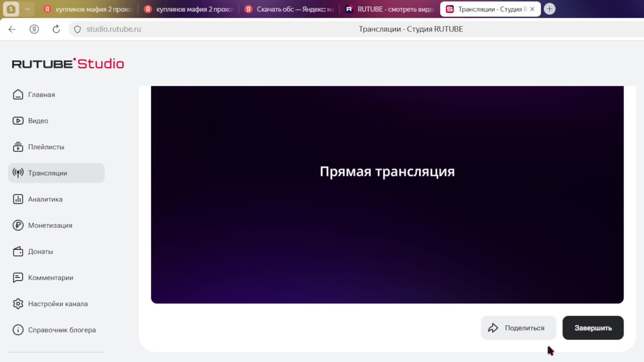Click the Донаты wallet icon
This screenshot has height=362, width=644.
pos(18,251)
